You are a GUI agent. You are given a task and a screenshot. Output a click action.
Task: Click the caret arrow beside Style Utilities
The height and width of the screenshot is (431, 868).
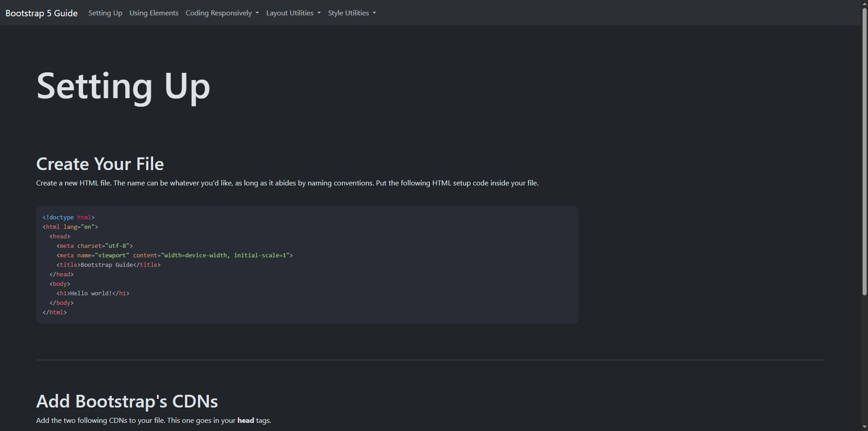pyautogui.click(x=374, y=13)
